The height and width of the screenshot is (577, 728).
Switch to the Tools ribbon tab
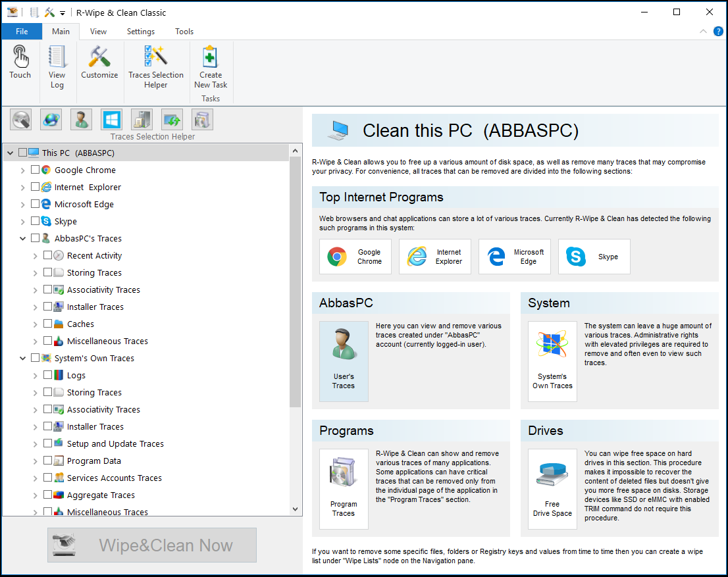(184, 32)
